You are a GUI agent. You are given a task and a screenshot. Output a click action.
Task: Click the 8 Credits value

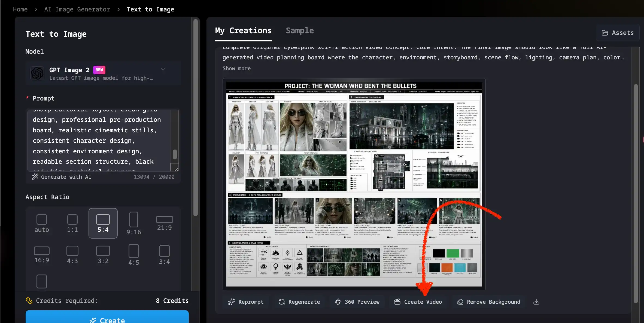click(x=172, y=301)
